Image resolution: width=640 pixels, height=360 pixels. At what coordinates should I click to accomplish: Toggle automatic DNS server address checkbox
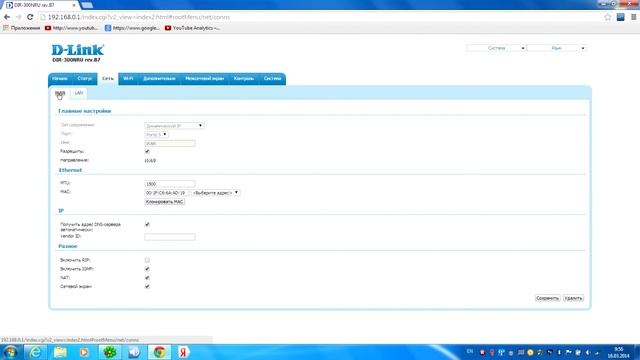point(147,224)
